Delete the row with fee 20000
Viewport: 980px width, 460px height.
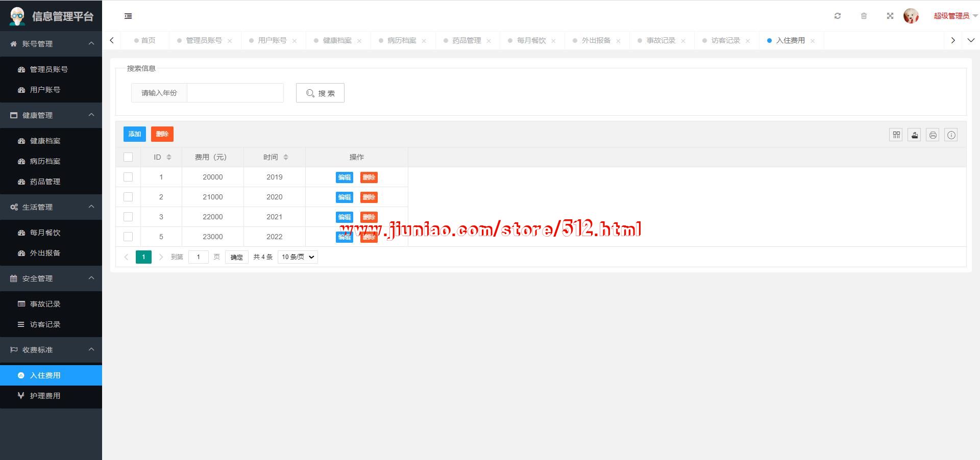point(369,177)
